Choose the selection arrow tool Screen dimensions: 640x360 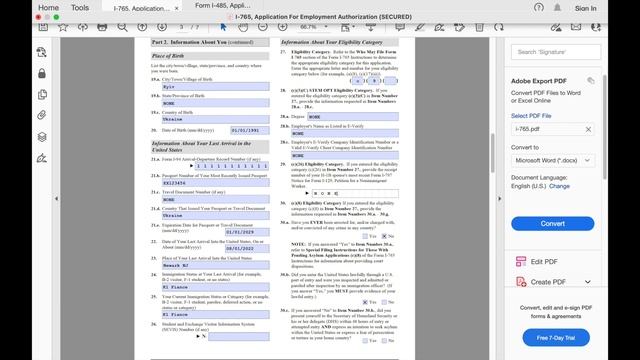[x=223, y=27]
